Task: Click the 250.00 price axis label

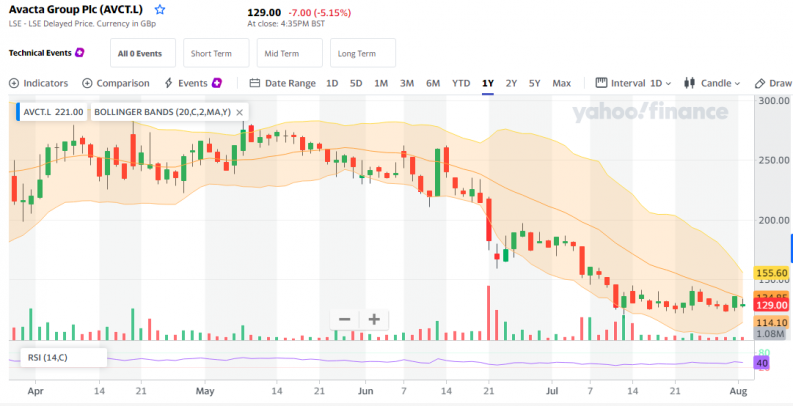Action: (x=774, y=160)
